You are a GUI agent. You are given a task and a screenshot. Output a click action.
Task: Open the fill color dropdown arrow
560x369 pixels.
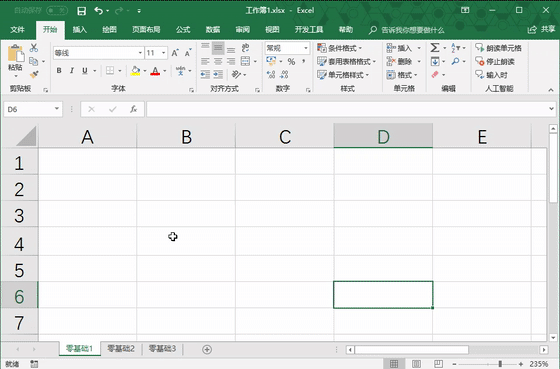pyautogui.click(x=145, y=71)
